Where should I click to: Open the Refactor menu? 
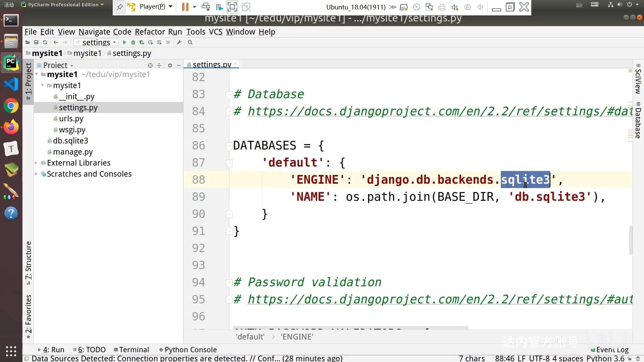point(150,32)
